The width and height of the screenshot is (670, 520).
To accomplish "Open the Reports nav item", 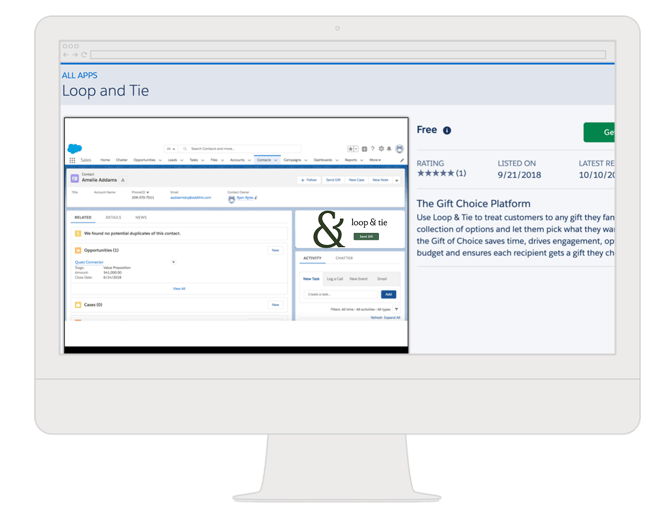I will point(351,160).
